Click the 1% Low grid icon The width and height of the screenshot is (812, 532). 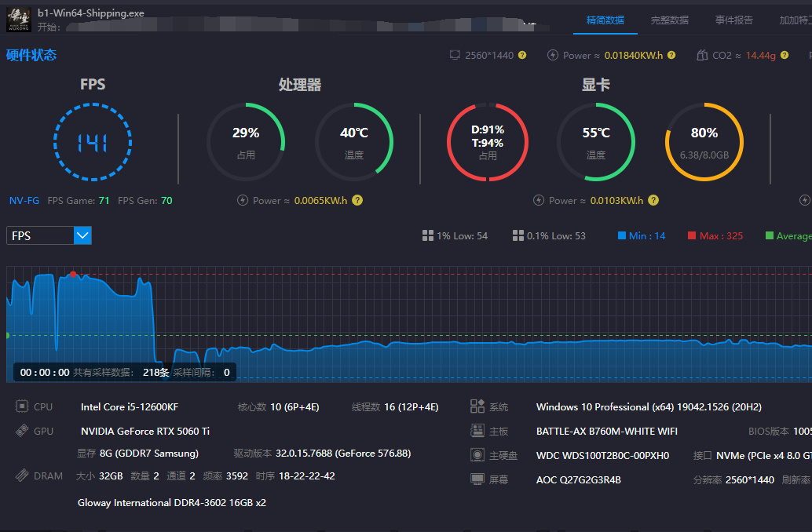pyautogui.click(x=428, y=236)
